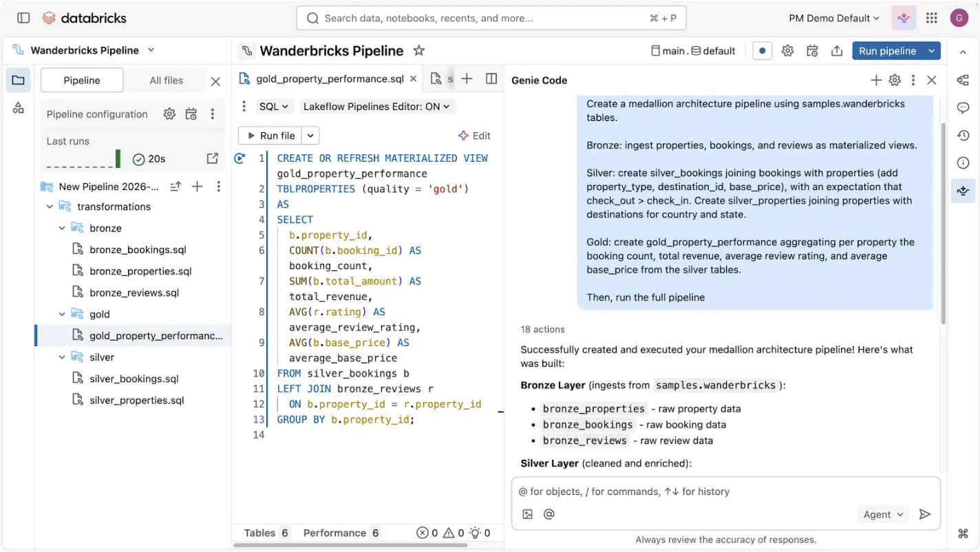Schedule the pipeline using the calendar icon

pyautogui.click(x=812, y=50)
